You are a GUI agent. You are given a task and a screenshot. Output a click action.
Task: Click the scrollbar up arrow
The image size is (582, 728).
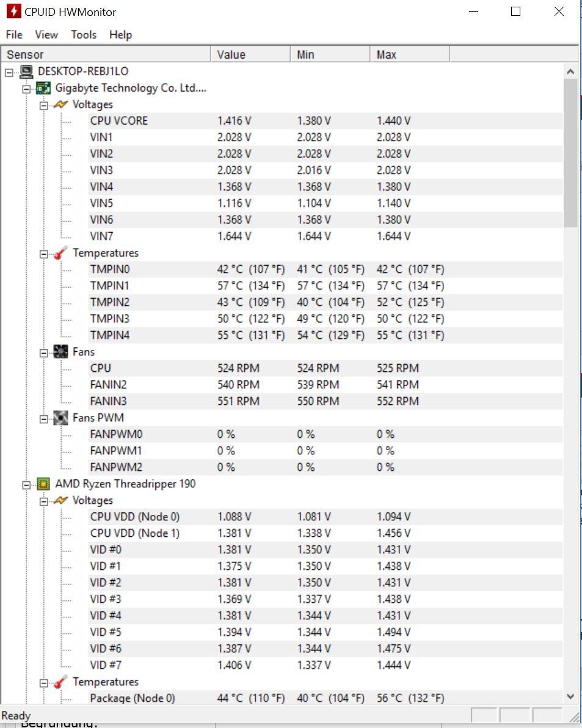(570, 71)
